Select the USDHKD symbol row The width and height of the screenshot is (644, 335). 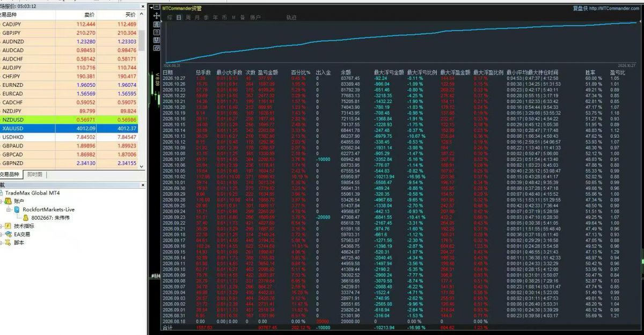tap(69, 137)
